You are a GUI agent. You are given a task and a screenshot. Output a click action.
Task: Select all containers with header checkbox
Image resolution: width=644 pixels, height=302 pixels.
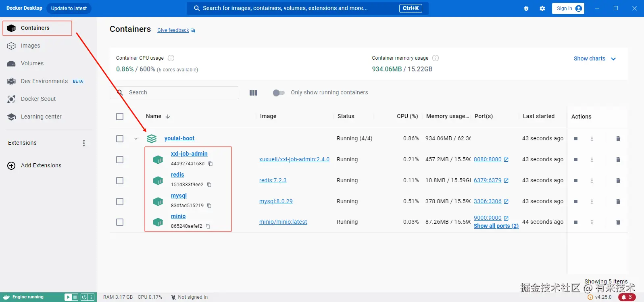120,117
